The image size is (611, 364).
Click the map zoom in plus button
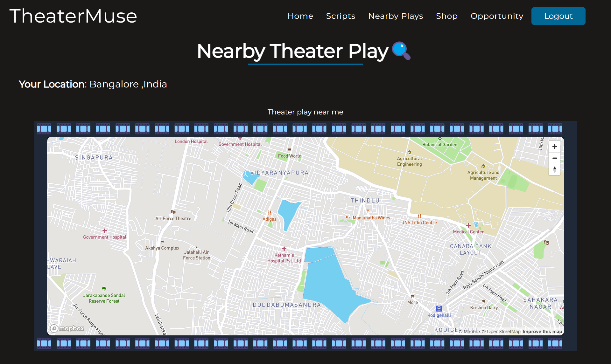point(555,147)
